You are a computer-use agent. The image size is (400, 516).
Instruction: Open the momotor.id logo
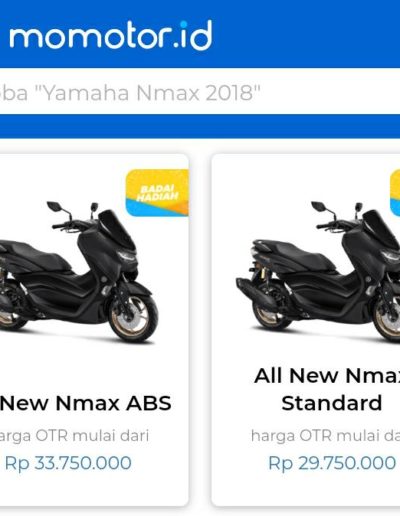pyautogui.click(x=111, y=35)
